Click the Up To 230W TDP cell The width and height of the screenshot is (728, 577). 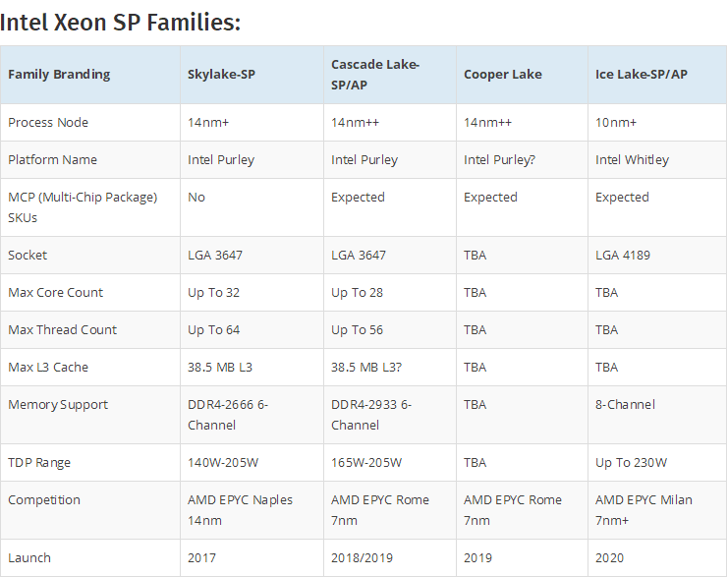631,463
